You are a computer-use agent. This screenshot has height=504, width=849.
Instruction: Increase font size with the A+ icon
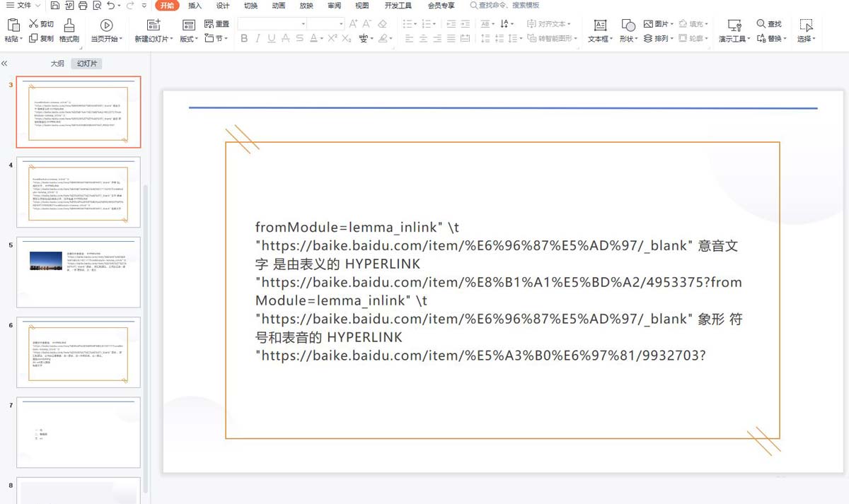(x=354, y=24)
